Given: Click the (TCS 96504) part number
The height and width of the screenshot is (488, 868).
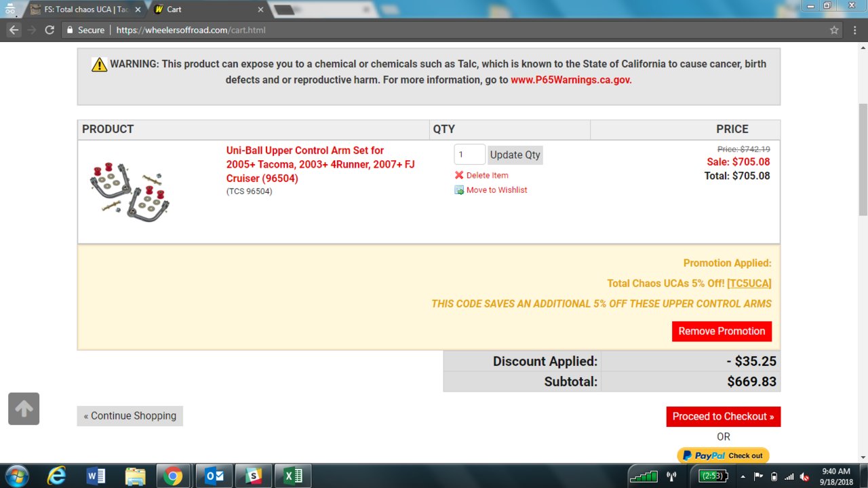Looking at the screenshot, I should (x=249, y=191).
